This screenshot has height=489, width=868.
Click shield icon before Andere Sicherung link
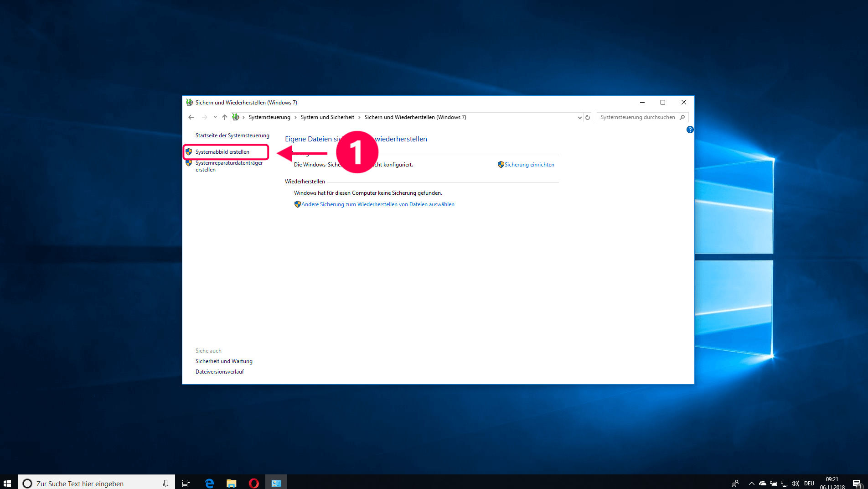[x=297, y=204]
